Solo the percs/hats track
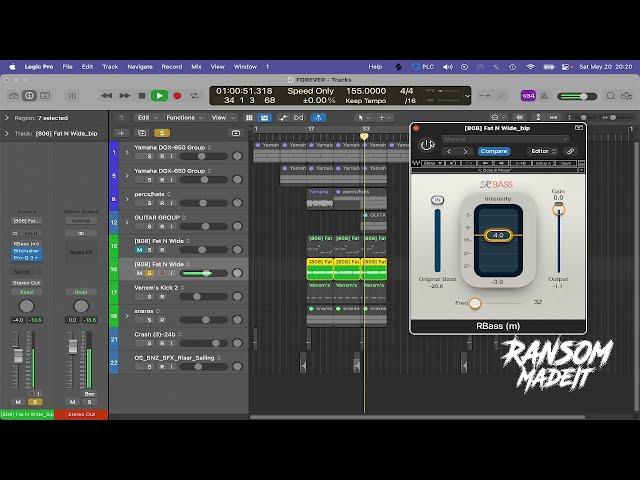 pyautogui.click(x=149, y=203)
